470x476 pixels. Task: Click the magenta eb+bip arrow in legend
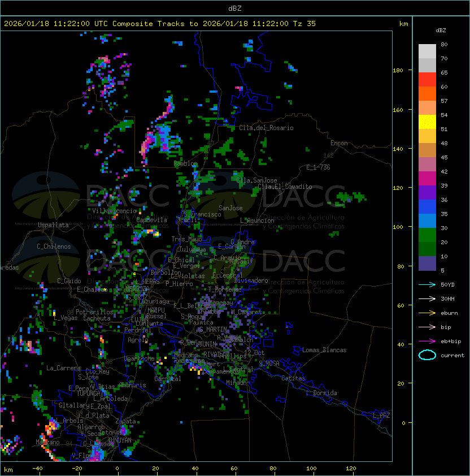427,341
